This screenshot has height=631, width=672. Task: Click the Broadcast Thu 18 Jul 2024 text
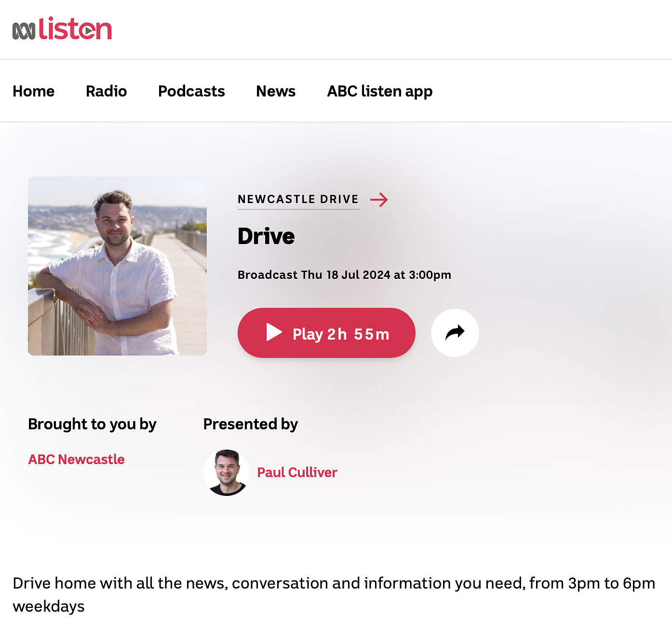[344, 275]
